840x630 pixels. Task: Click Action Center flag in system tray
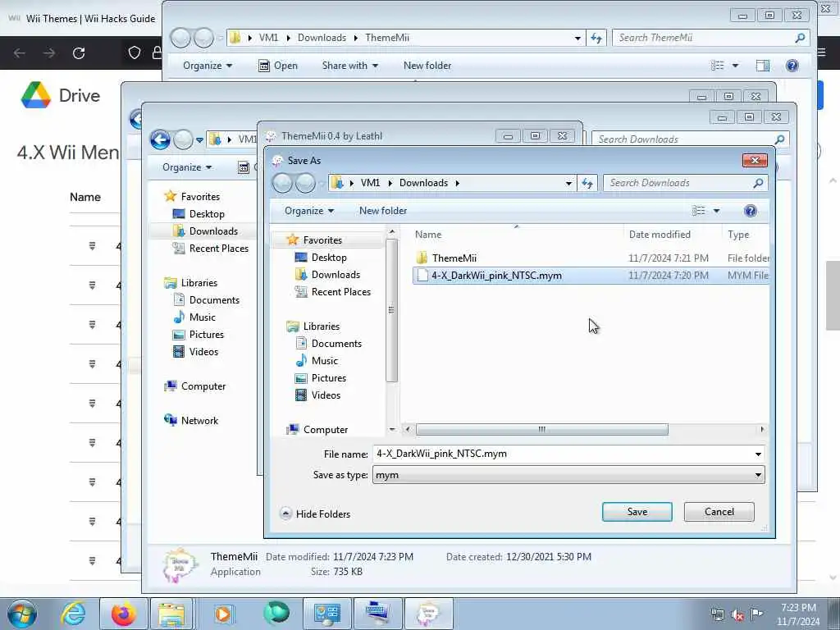(x=756, y=614)
